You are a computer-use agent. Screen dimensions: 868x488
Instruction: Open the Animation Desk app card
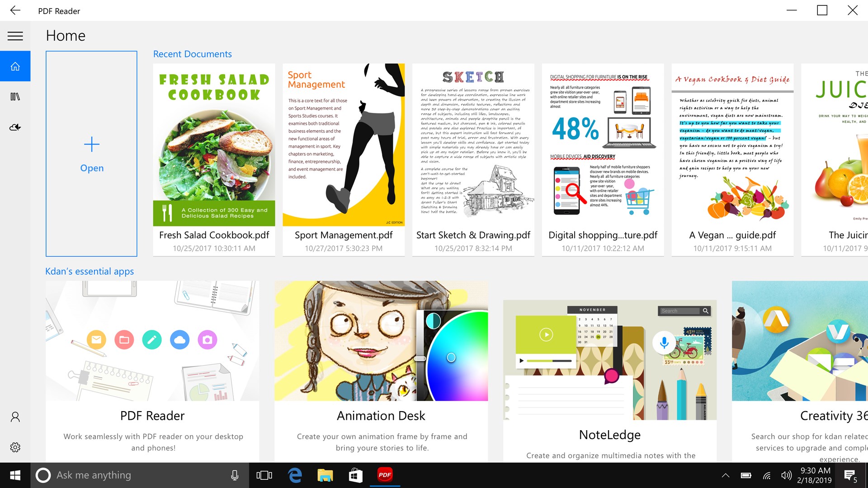(381, 371)
